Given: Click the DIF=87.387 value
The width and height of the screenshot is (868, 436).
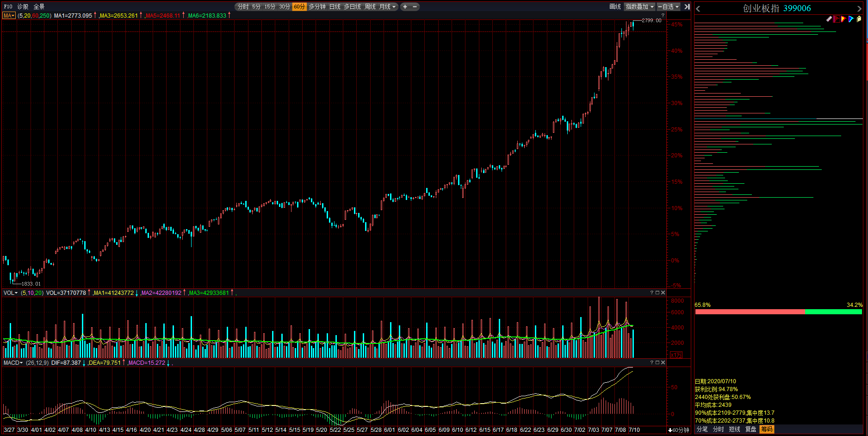Looking at the screenshot, I should click(x=66, y=363).
